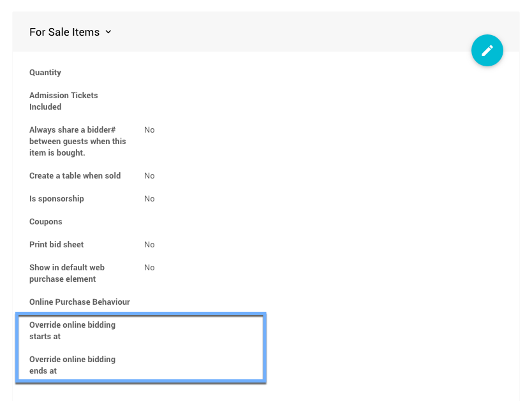Click the No value for default web purchase
This screenshot has width=532, height=401.
click(149, 268)
